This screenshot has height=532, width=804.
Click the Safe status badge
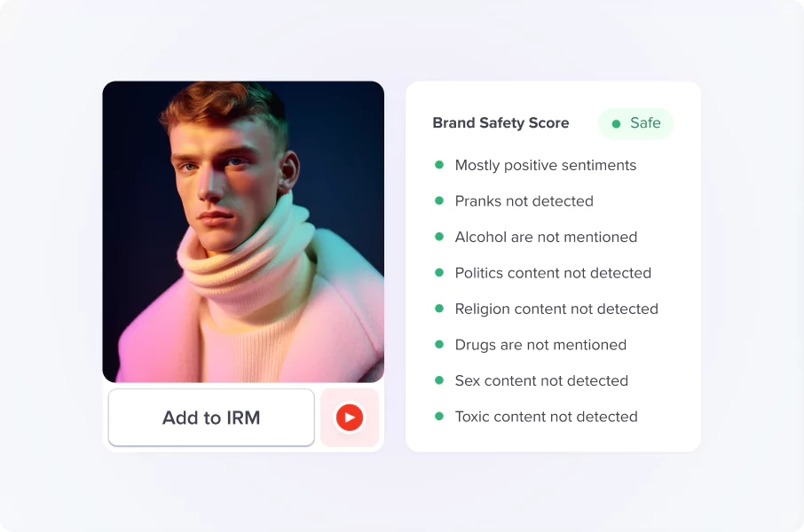click(x=635, y=123)
